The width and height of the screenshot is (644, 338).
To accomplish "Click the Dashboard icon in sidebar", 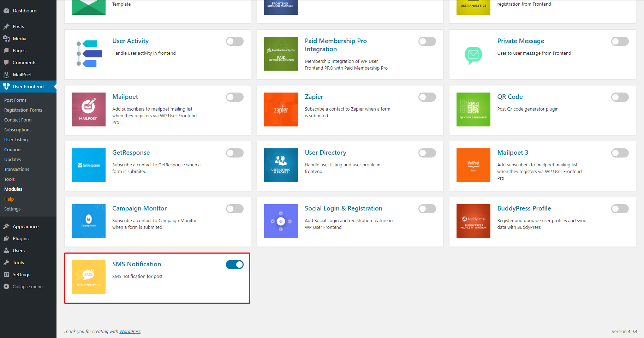I will click(x=6, y=11).
